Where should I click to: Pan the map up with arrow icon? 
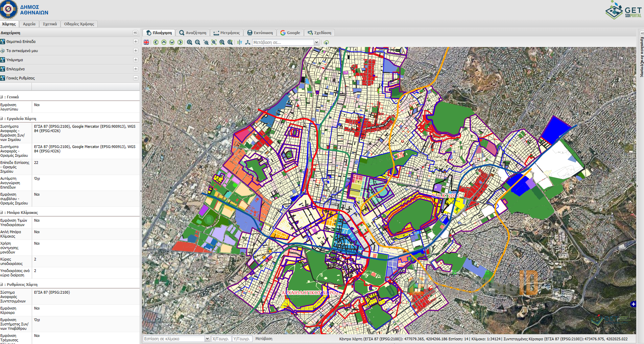(164, 42)
